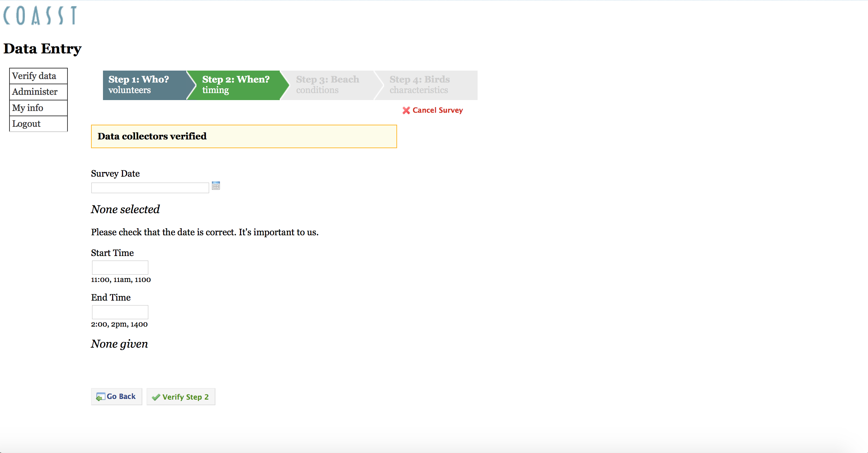Click the '11:00, 11am, 1100' hint
Image resolution: width=868 pixels, height=453 pixels.
click(x=121, y=280)
